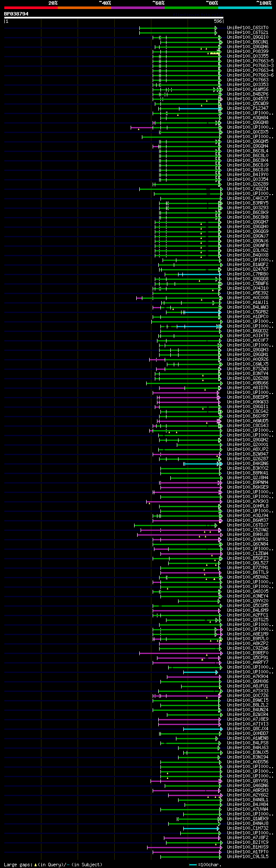The width and height of the screenshot is (276, 868).
Task: Select the UniRef100_Q1WEK9 label
Action: point(248,819)
